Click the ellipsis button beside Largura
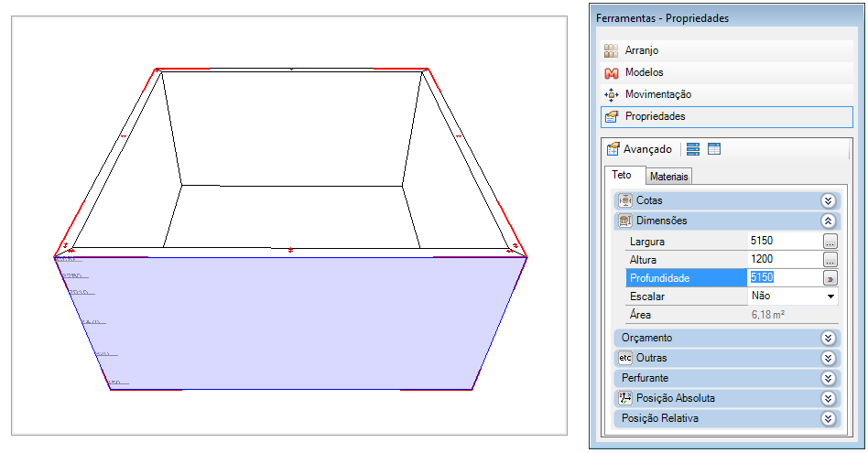 pyautogui.click(x=830, y=242)
